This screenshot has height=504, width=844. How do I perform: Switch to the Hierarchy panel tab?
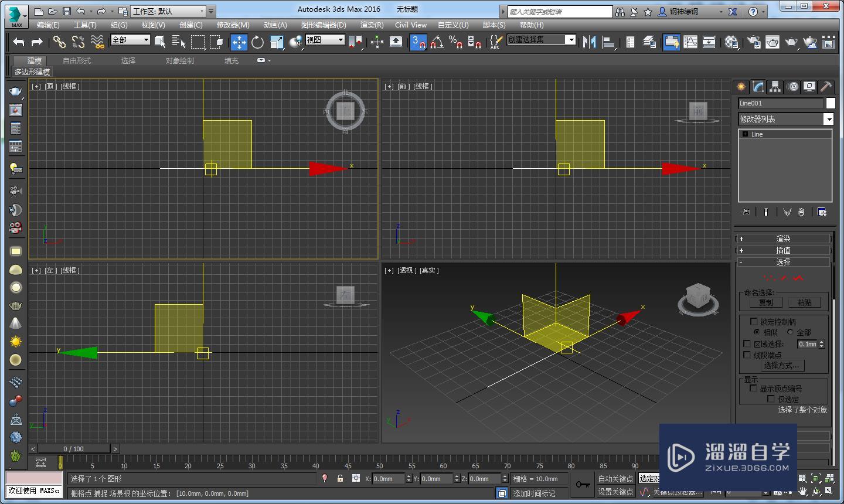coord(775,87)
